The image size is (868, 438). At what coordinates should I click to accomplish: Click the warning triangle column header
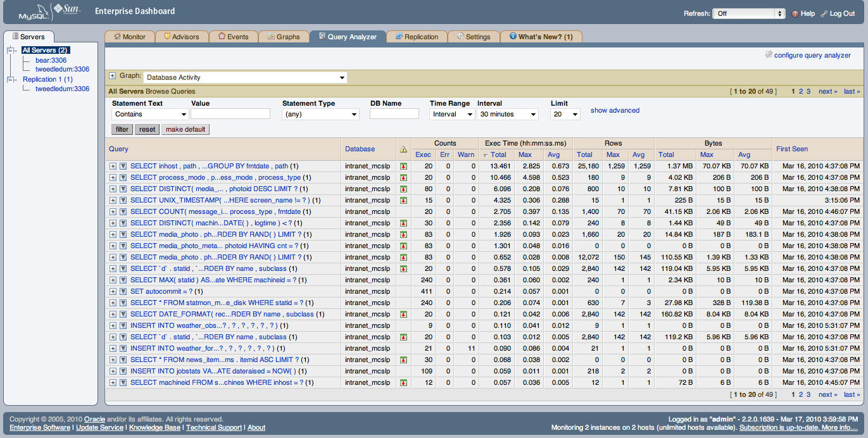tap(403, 149)
